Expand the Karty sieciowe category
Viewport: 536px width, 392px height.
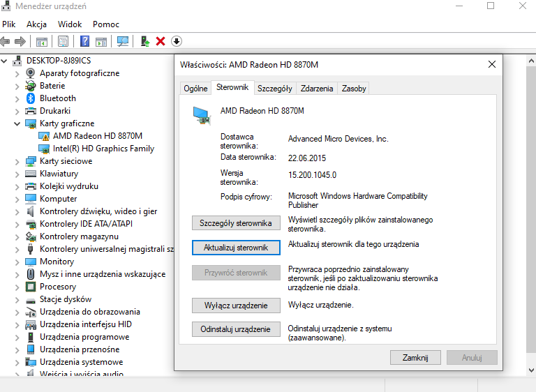[x=17, y=162]
